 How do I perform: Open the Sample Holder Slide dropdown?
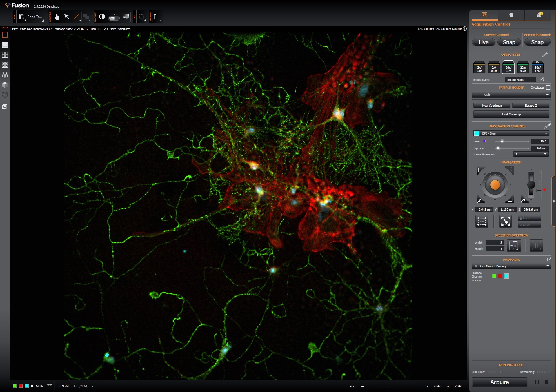pos(511,95)
